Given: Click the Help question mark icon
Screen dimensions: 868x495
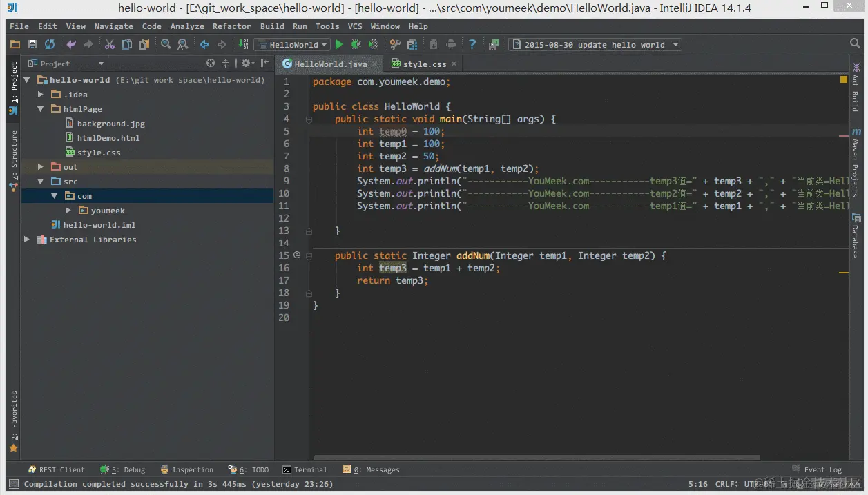Looking at the screenshot, I should point(472,44).
